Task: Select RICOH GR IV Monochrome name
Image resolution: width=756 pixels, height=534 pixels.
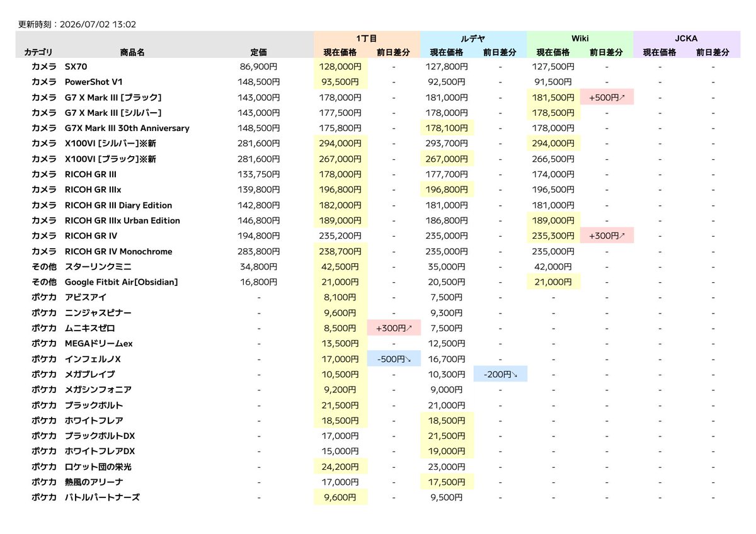Action: 118,251
